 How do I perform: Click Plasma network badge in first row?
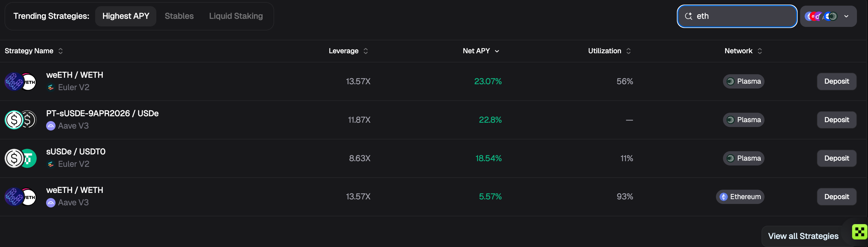pyautogui.click(x=743, y=82)
